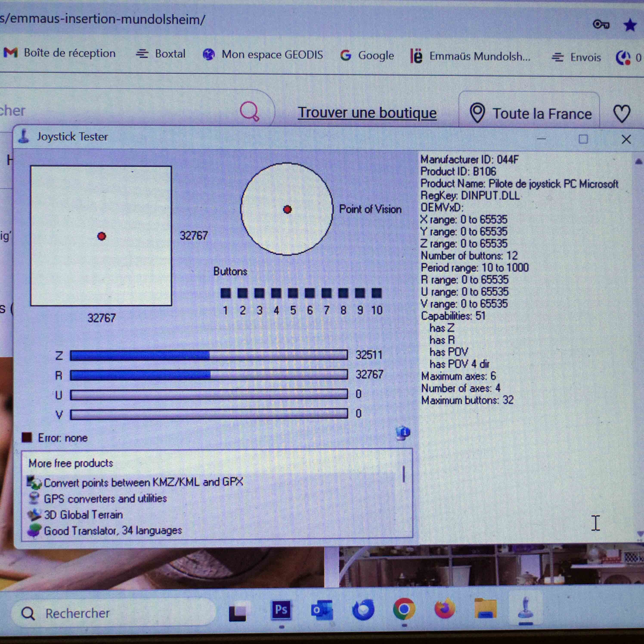
Task: Open Mon espace GEODIS bookmark
Action: [263, 54]
